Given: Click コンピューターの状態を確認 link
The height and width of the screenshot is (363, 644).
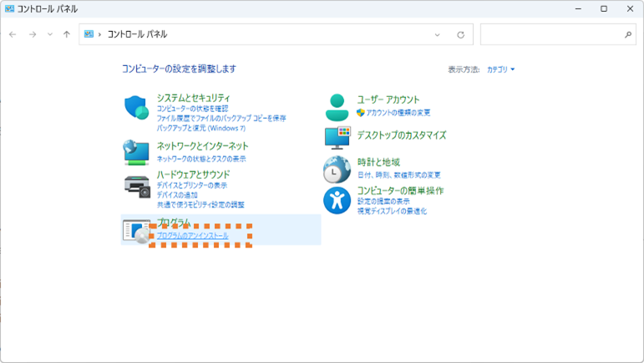Looking at the screenshot, I should [x=192, y=109].
